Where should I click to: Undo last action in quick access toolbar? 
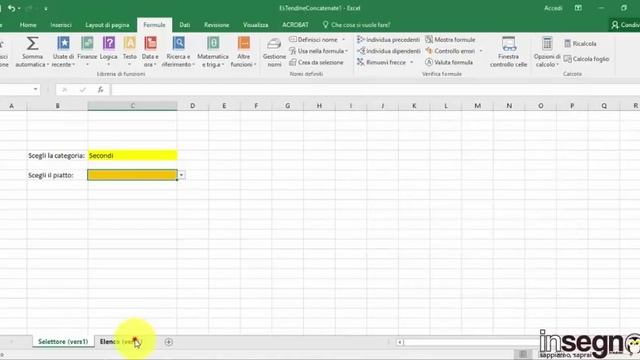[11, 8]
